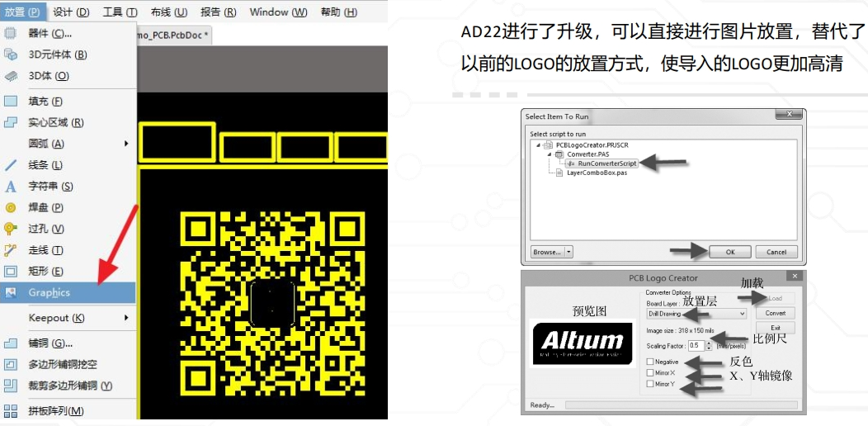Click the 裁剪多边形铺铜 slice icon
The image size is (868, 426).
point(11,386)
